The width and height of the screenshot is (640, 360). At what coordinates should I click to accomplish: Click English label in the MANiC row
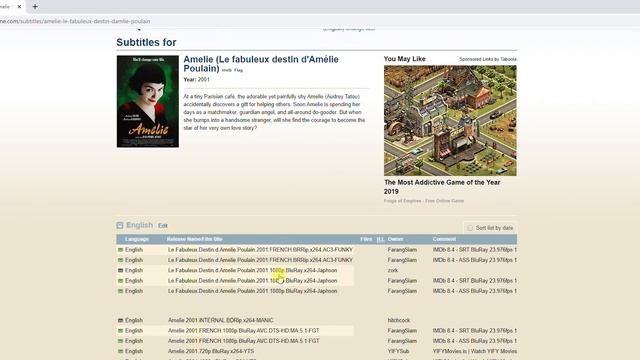tap(134, 320)
